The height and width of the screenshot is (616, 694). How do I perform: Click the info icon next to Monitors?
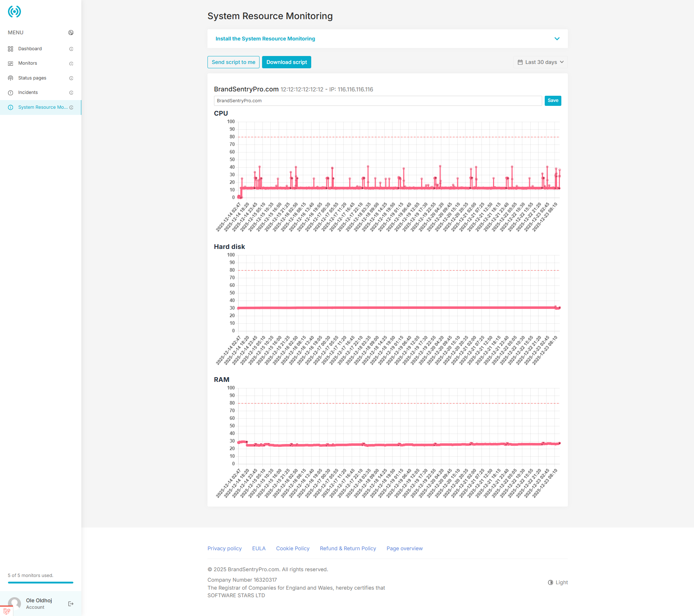[x=71, y=64]
